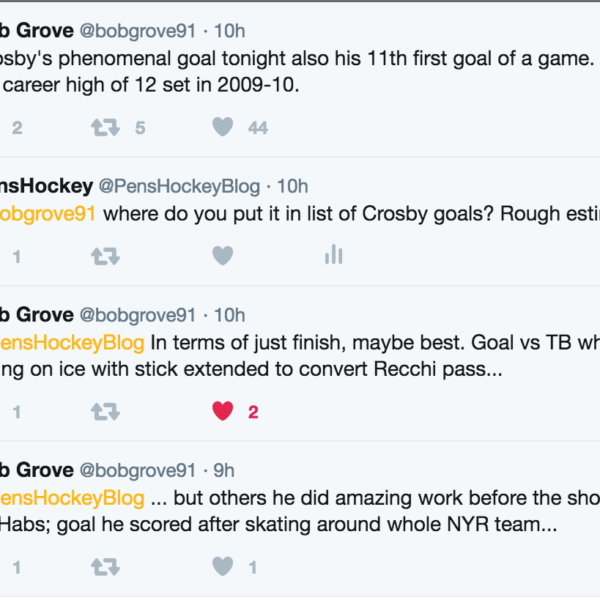This screenshot has height=600, width=600.
Task: Retweet the 11th first goal tweet
Action: point(105,127)
